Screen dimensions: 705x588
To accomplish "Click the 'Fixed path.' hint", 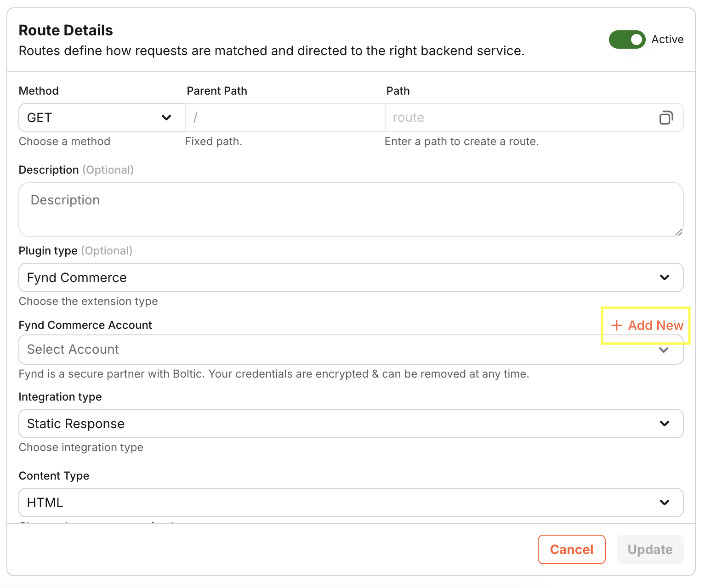I will 214,141.
